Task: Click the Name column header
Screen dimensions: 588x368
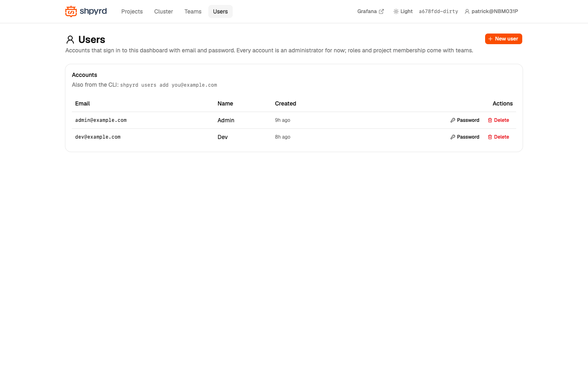Action: coord(225,103)
